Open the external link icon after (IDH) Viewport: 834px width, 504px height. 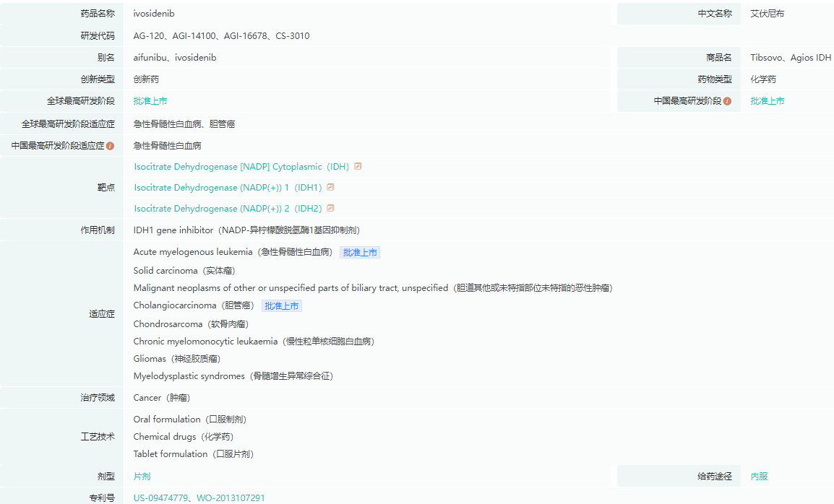(358, 166)
